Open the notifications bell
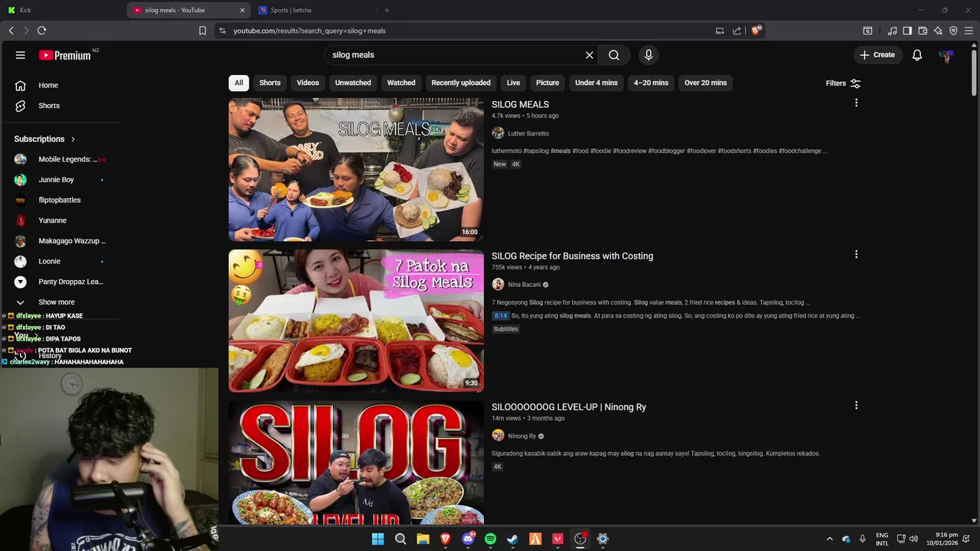Image resolution: width=980 pixels, height=551 pixels. tap(916, 55)
